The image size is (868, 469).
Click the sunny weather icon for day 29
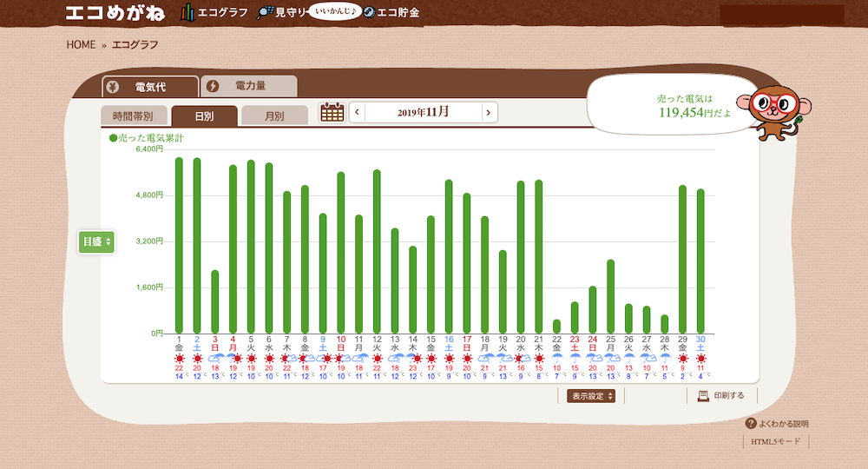(x=682, y=359)
